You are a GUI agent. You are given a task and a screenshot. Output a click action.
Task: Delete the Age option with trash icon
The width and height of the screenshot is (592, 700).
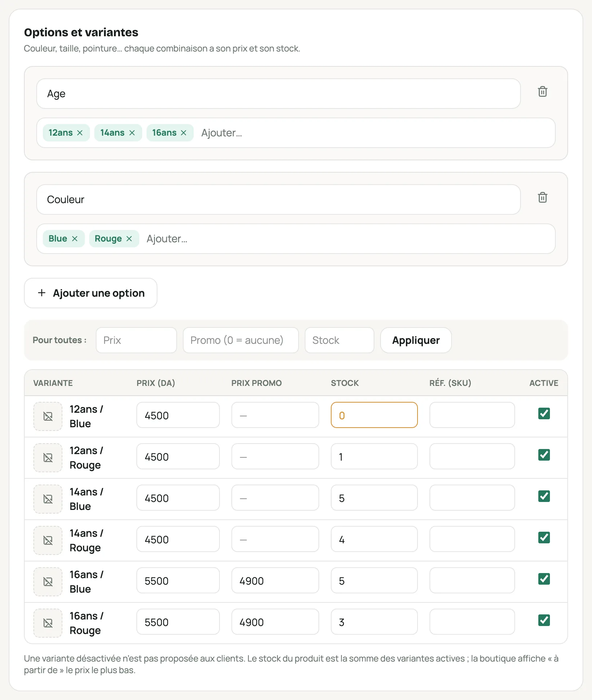542,92
